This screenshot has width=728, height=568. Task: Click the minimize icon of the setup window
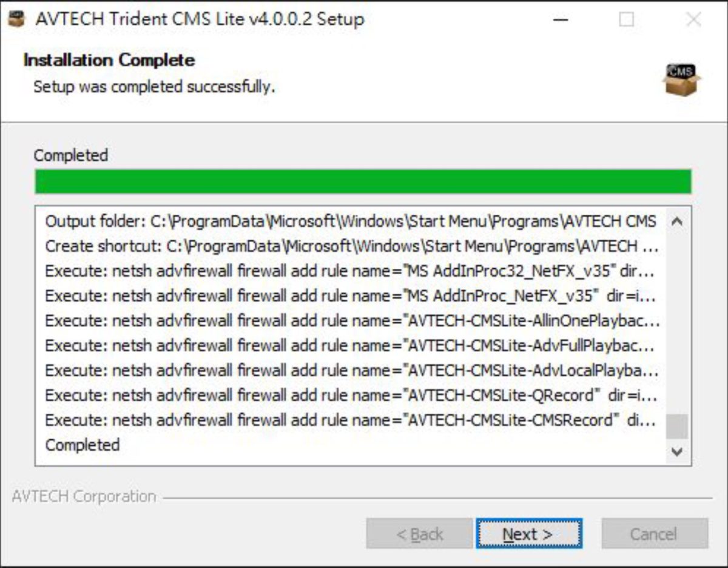(x=561, y=19)
